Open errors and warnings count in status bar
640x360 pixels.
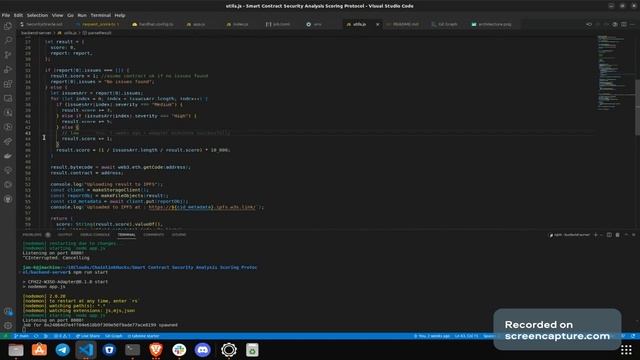coord(62,336)
